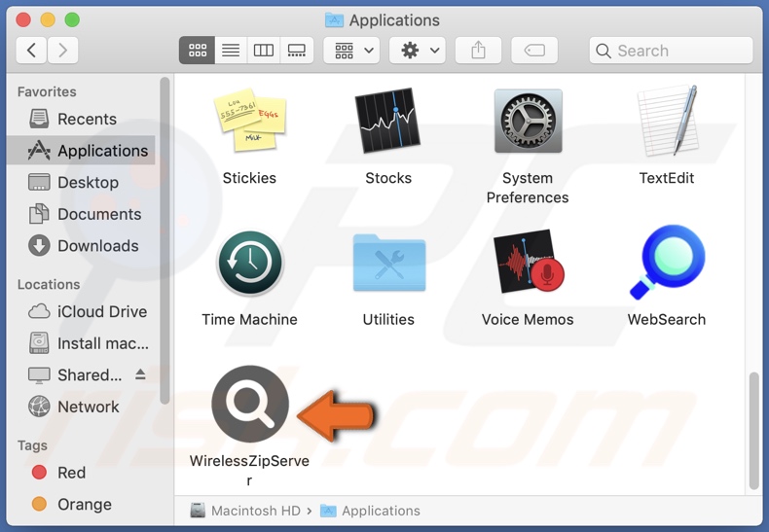Image resolution: width=769 pixels, height=532 pixels.
Task: Open Downloads in the sidebar
Action: pyautogui.click(x=83, y=245)
